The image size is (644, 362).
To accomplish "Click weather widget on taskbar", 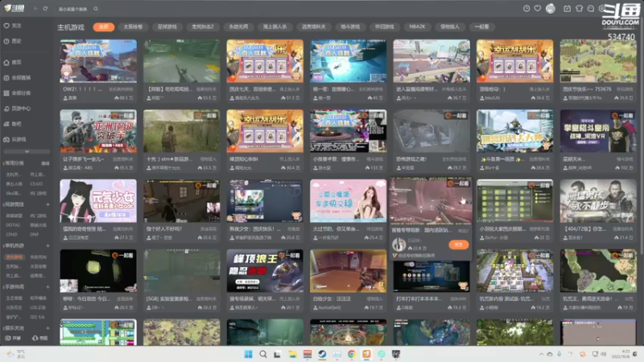I will click(x=16, y=354).
